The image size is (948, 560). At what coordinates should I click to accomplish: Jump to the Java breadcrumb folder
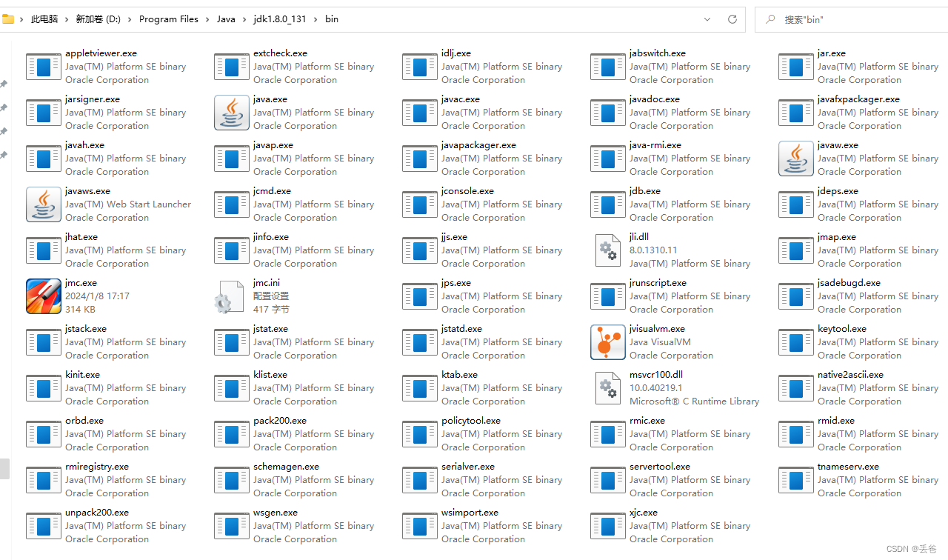226,19
